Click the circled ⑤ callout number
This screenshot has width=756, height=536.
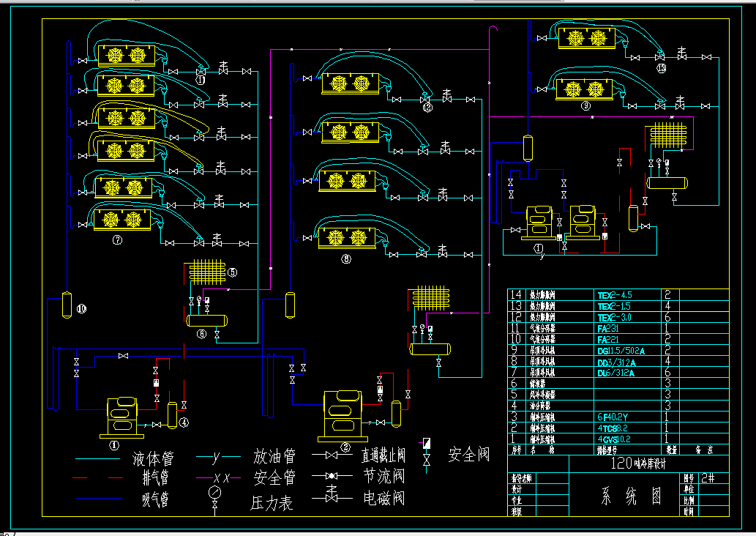coord(233,272)
